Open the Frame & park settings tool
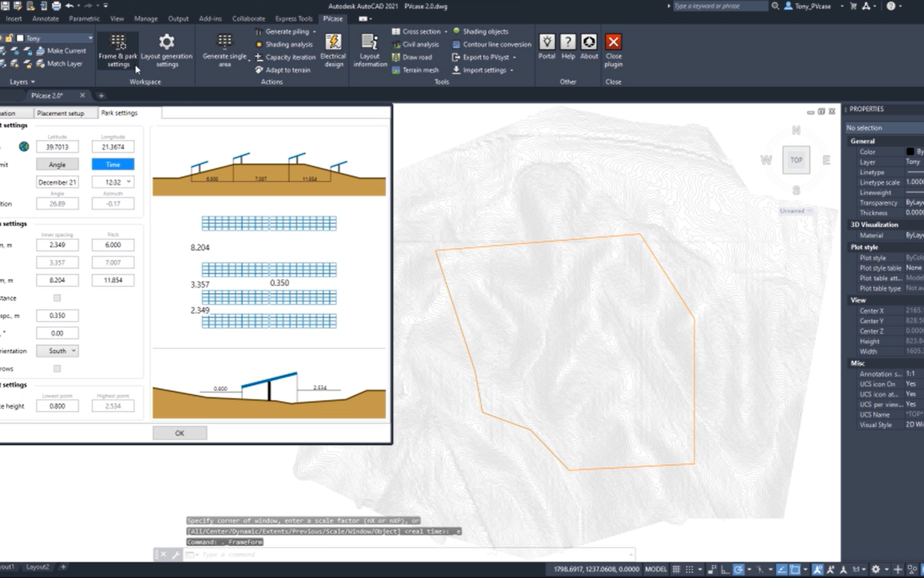Screen dimensions: 924x578 [x=117, y=51]
